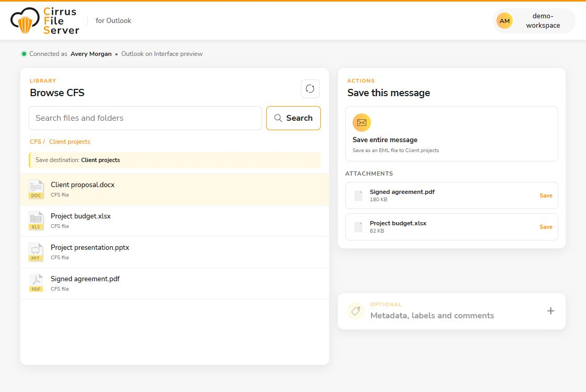586x392 pixels.
Task: Click Outlook on Interface preview text
Action: pos(162,54)
